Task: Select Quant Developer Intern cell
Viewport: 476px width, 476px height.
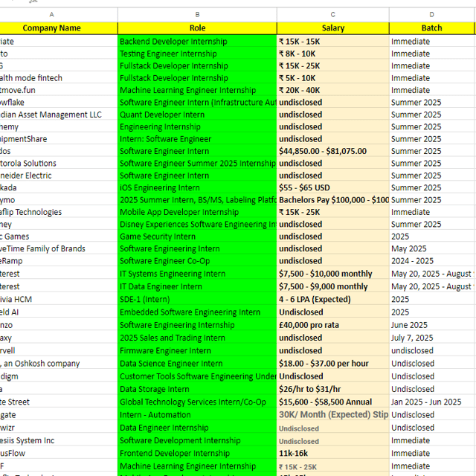Action: (x=197, y=115)
